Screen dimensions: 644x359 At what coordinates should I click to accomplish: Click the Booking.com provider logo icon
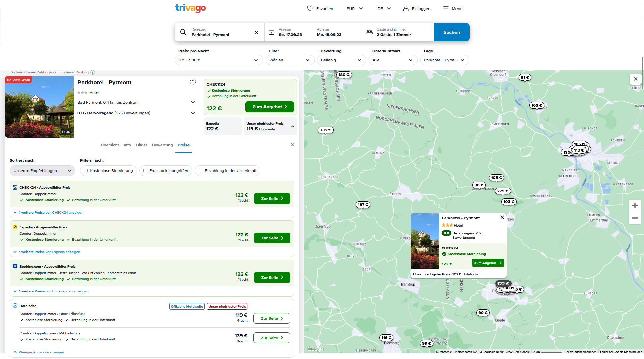[x=15, y=266]
